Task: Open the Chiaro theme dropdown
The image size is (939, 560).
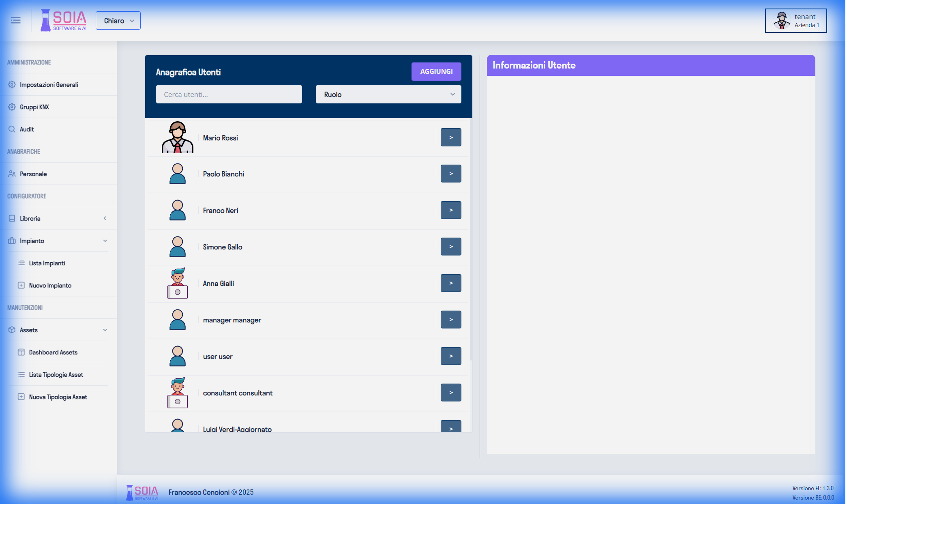Action: tap(118, 21)
